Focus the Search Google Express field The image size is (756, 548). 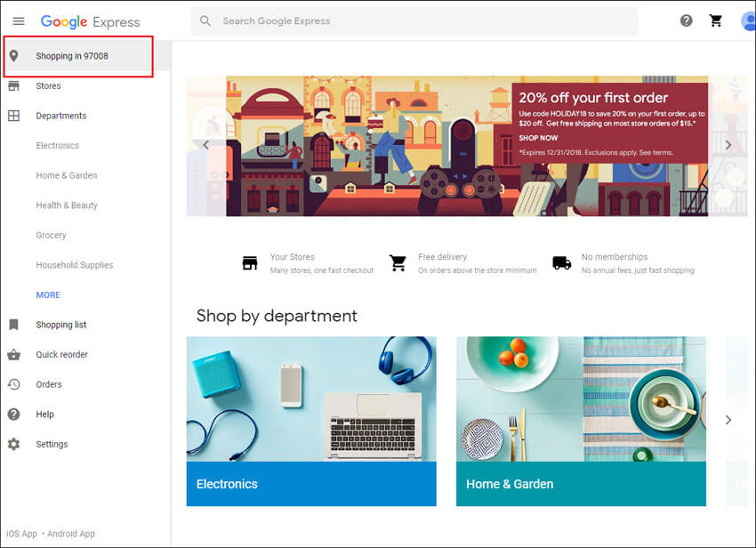(414, 21)
